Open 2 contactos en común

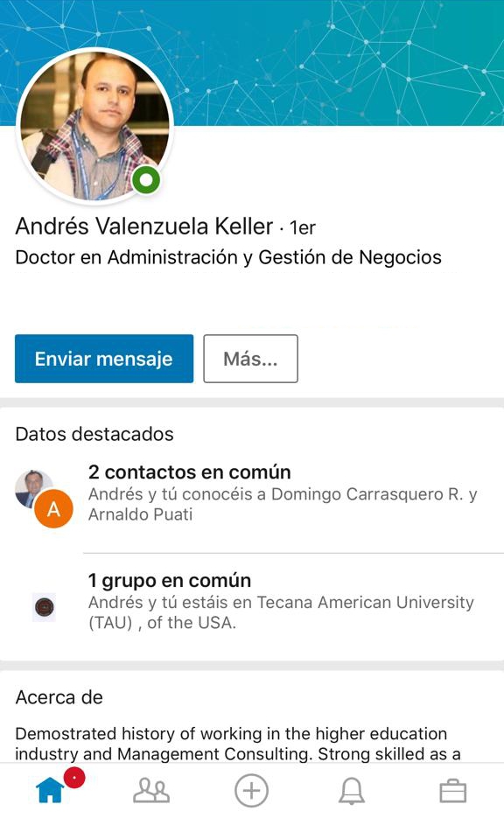(189, 472)
